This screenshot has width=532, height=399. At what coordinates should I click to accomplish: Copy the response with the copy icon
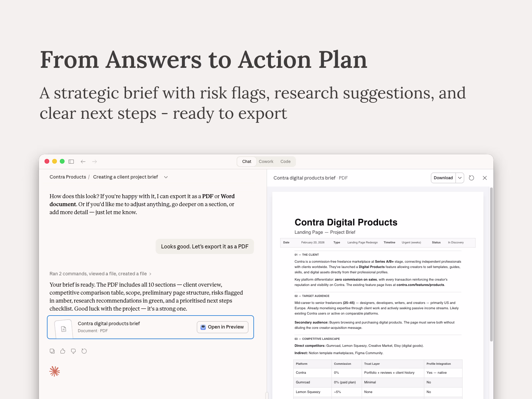(x=52, y=351)
